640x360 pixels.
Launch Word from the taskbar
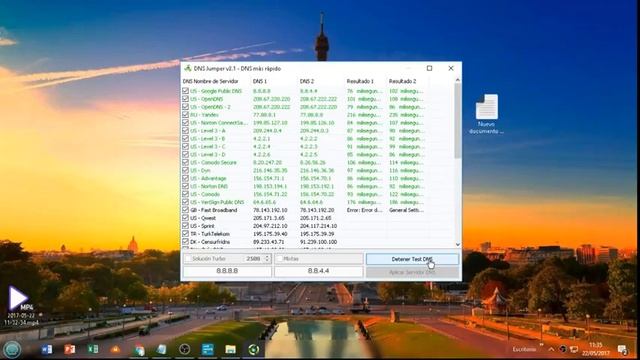(x=47, y=349)
